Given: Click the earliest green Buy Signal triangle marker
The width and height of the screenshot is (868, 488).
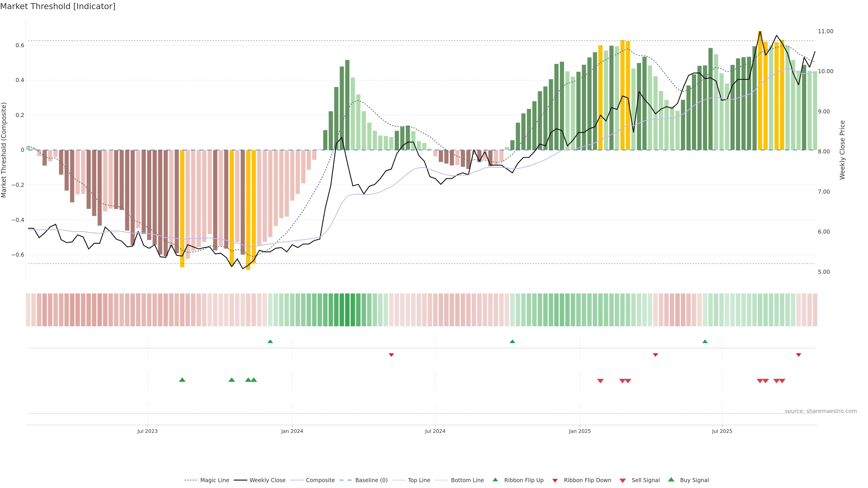Looking at the screenshot, I should point(182,380).
